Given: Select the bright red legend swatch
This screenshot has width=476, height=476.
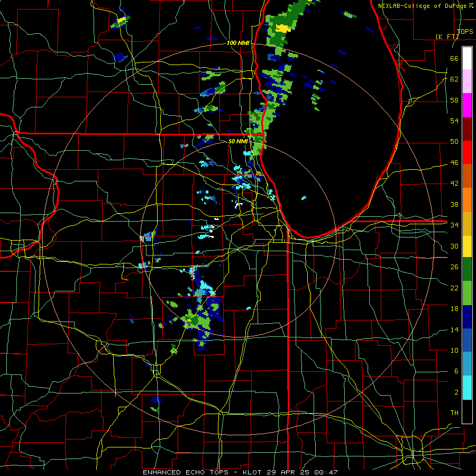Looking at the screenshot, I should [x=467, y=152].
